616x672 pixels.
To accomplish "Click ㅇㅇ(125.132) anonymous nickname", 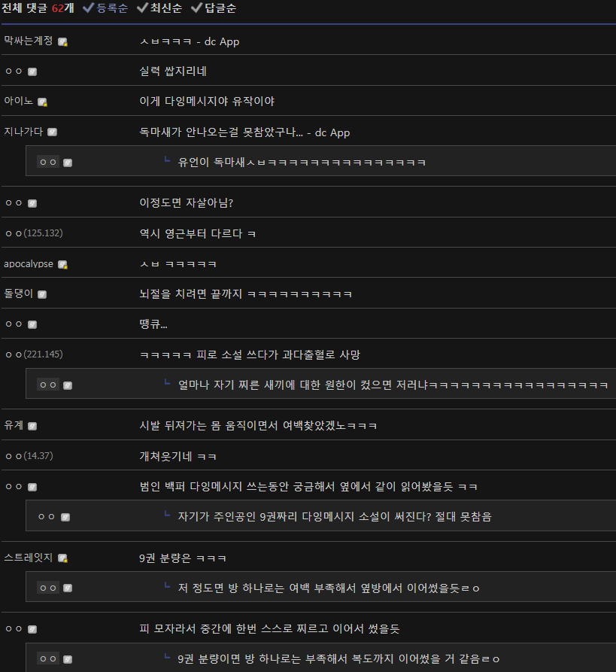I will [33, 233].
